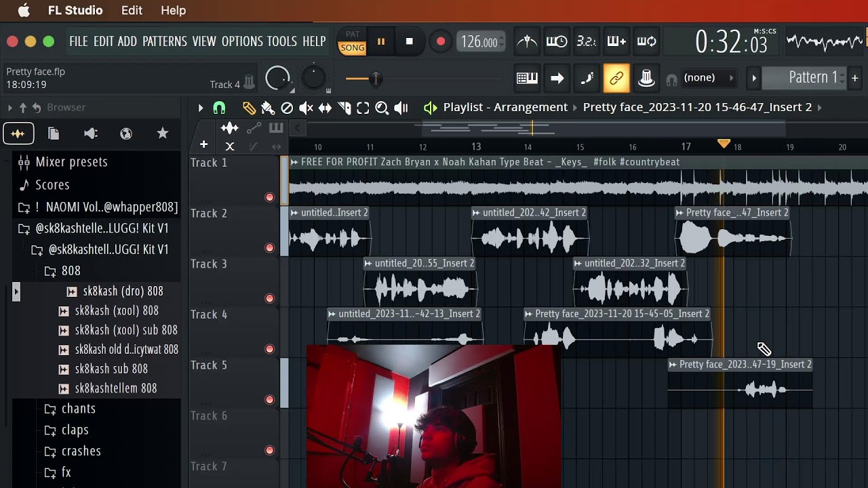Select the paint brush tool
The width and height of the screenshot is (868, 488).
(268, 108)
